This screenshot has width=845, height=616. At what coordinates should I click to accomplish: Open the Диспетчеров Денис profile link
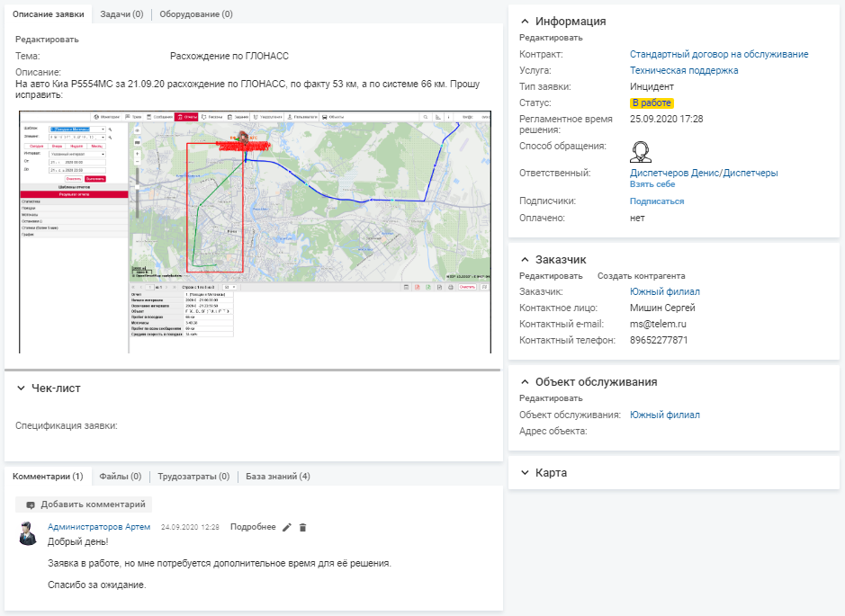tap(674, 173)
